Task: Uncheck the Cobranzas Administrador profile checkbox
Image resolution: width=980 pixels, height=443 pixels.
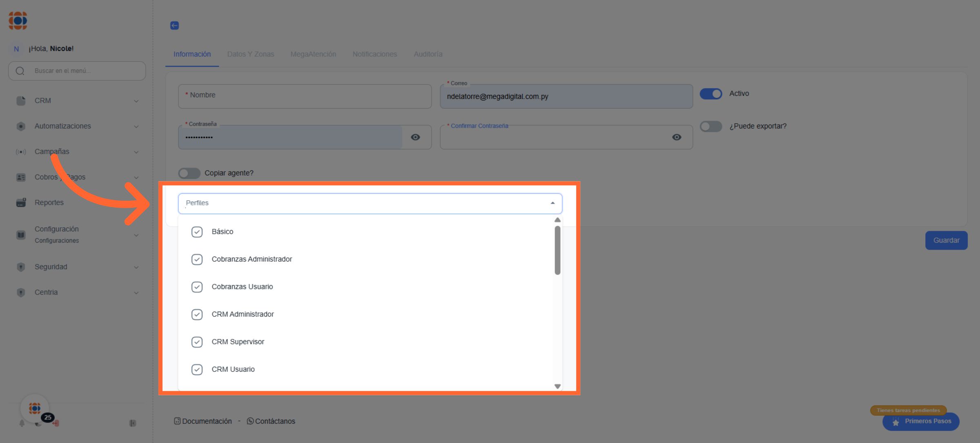Action: [197, 259]
